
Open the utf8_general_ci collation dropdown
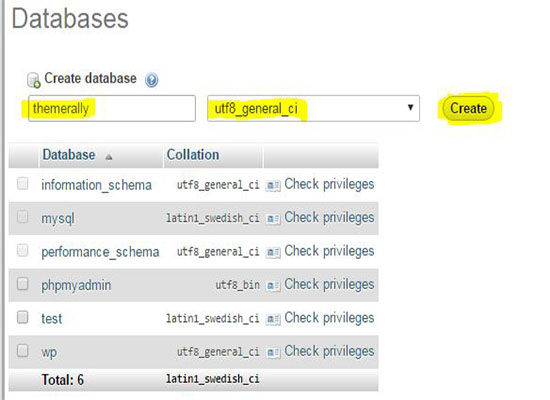click(x=313, y=108)
